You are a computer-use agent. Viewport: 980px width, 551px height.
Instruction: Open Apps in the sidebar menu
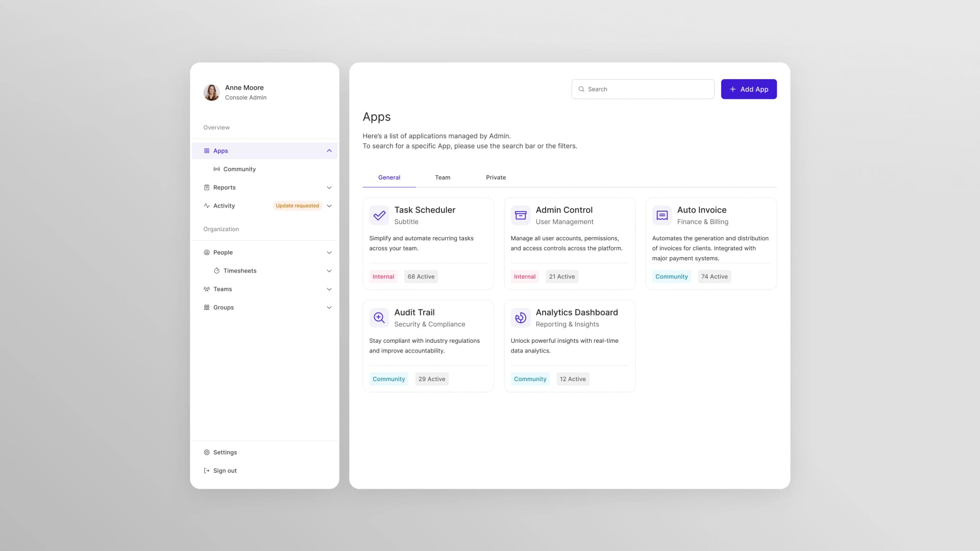pyautogui.click(x=264, y=151)
